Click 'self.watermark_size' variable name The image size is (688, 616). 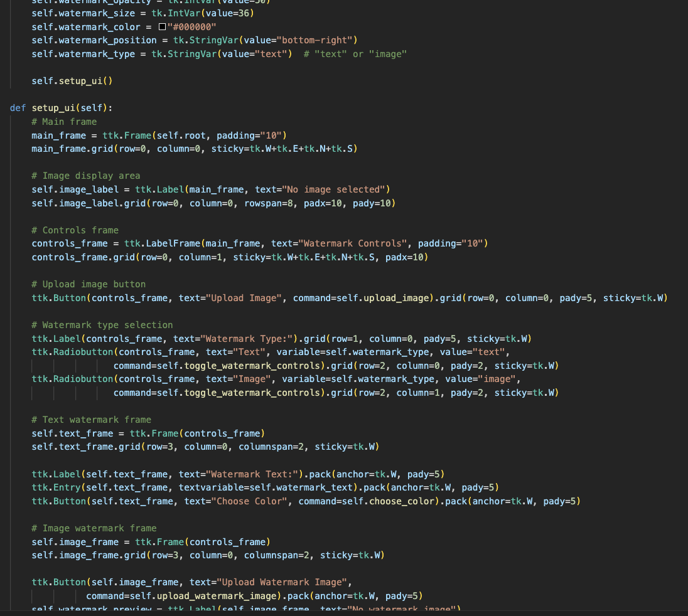[x=83, y=13]
